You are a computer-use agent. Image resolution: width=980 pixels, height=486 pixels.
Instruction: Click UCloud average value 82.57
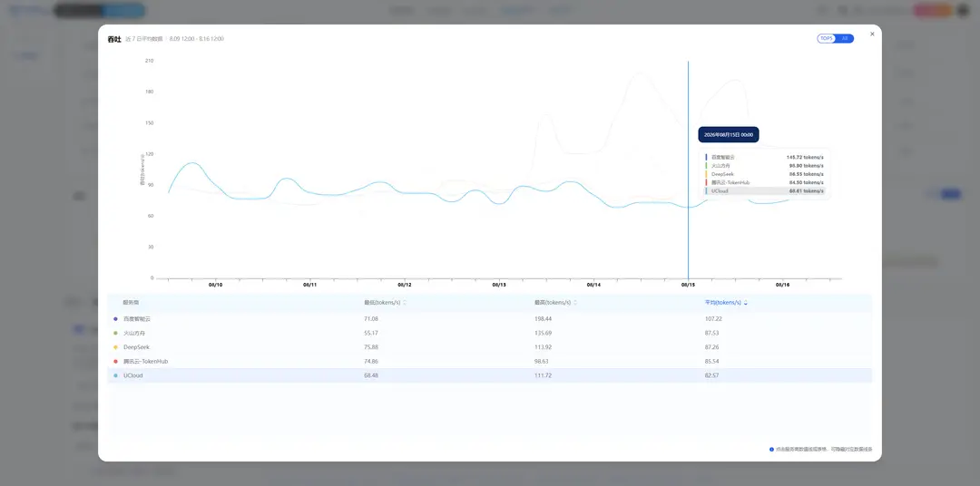pyautogui.click(x=712, y=375)
